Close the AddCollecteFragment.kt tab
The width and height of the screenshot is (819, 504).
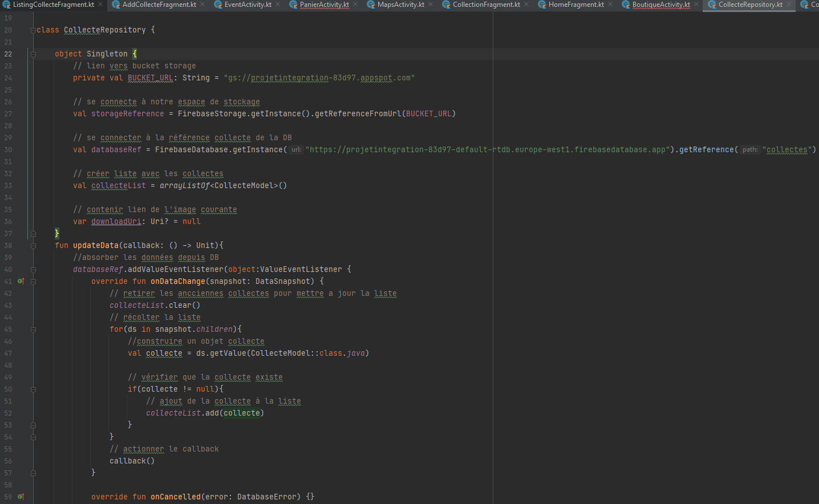[x=202, y=5]
